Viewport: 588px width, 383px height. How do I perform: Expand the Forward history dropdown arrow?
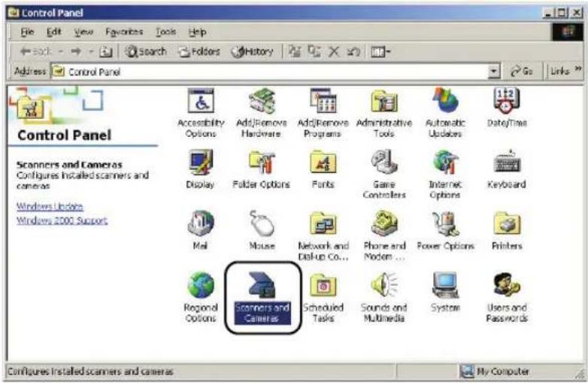coord(91,51)
